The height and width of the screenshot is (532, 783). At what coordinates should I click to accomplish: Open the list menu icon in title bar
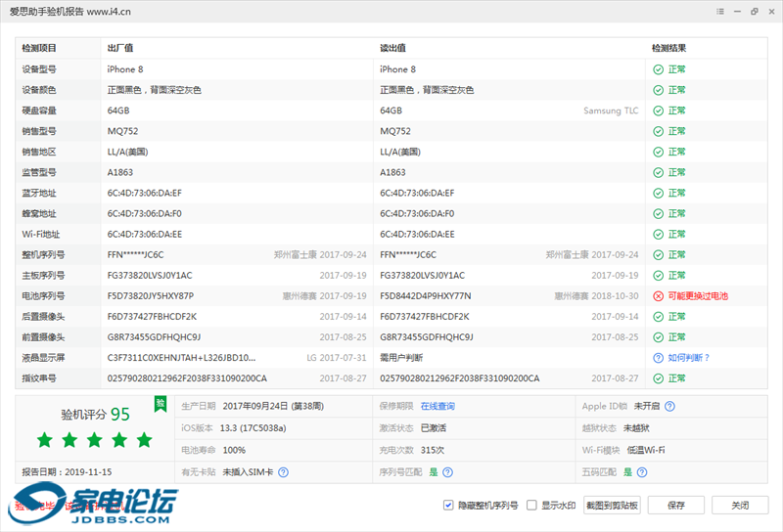tap(720, 12)
